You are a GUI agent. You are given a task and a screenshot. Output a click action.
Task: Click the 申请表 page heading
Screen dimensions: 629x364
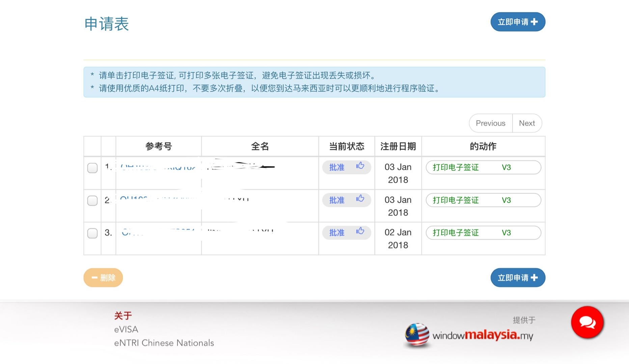click(107, 24)
